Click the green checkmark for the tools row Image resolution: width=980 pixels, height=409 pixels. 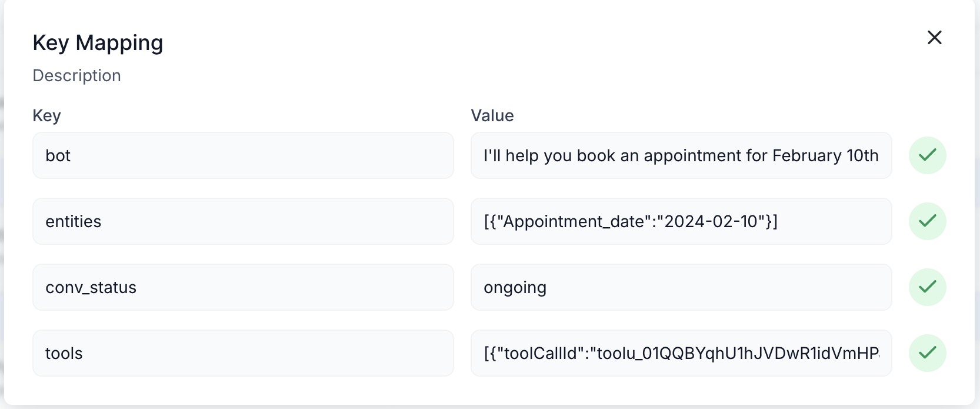coord(927,353)
